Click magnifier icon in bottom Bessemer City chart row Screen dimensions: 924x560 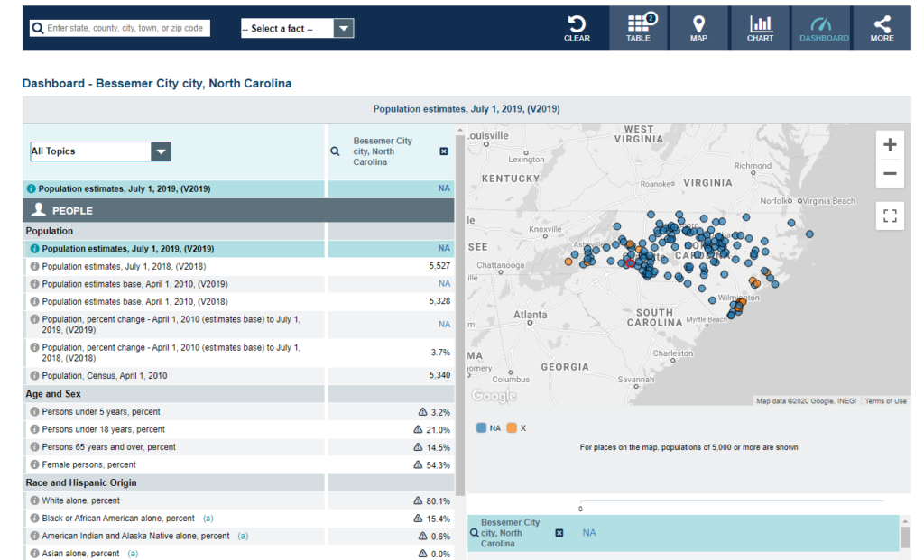pos(474,533)
